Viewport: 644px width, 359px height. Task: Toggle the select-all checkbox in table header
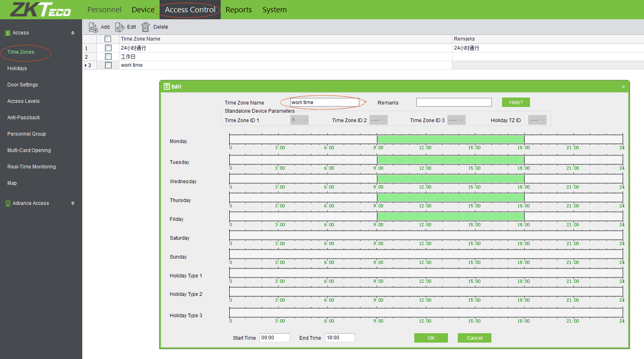tap(108, 39)
